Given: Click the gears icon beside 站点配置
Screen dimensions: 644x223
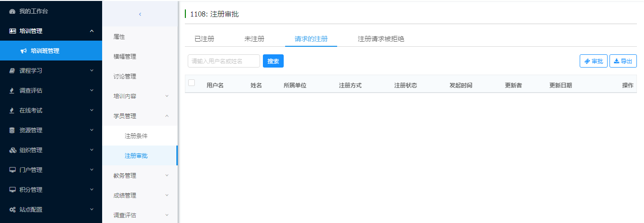Looking at the screenshot, I should tap(13, 210).
